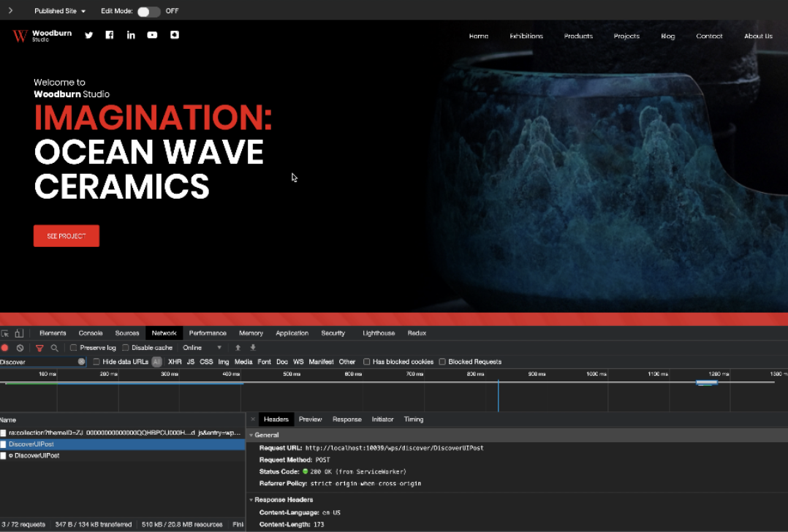Check the Disable cache option
The height and width of the screenshot is (532, 788).
[x=126, y=348]
